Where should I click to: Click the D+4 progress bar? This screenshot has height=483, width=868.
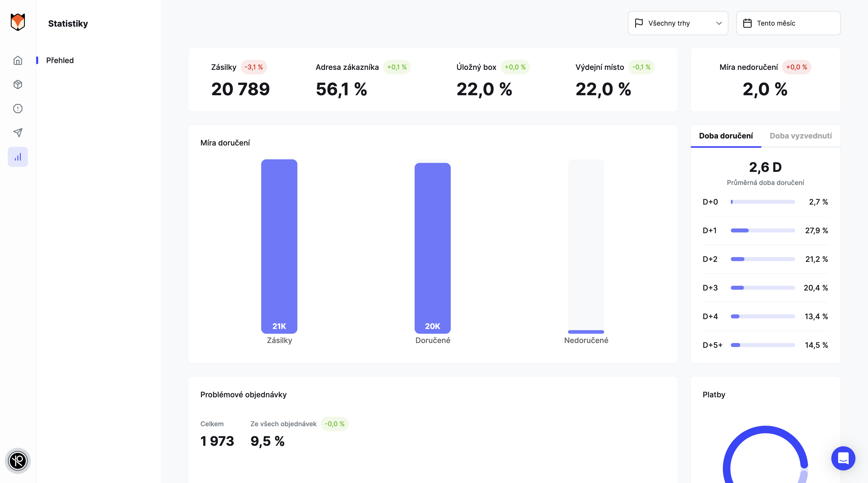pos(763,316)
